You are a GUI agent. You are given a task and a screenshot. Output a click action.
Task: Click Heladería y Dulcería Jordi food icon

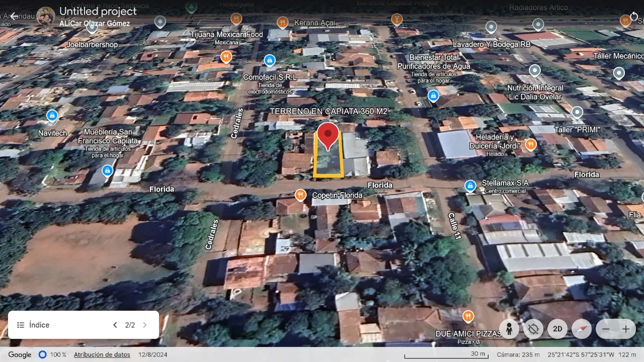tap(530, 145)
